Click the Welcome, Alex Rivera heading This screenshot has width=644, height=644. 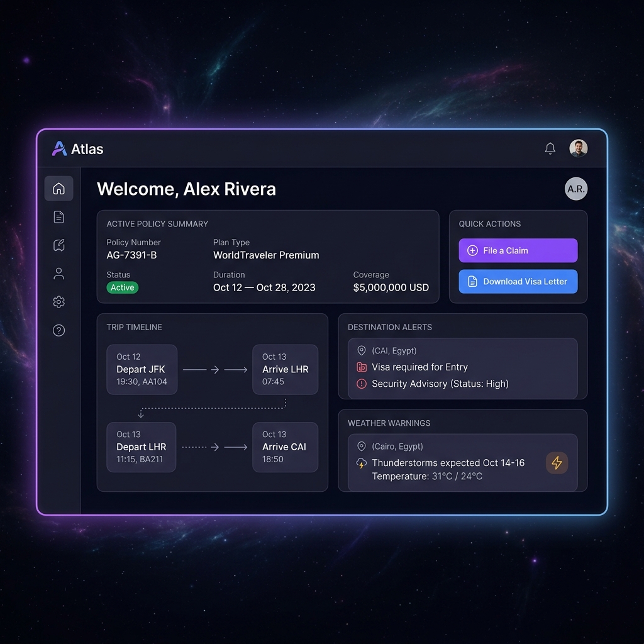[186, 189]
